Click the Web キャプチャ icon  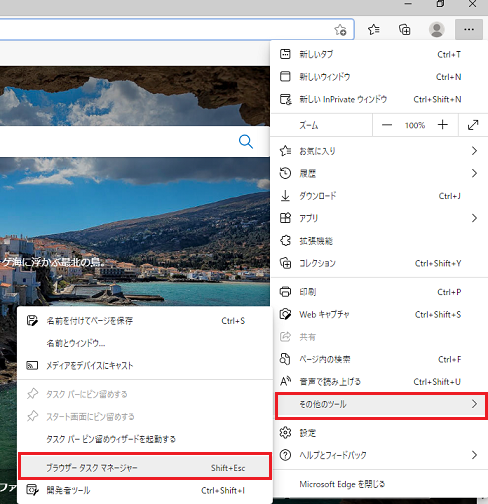coord(285,314)
